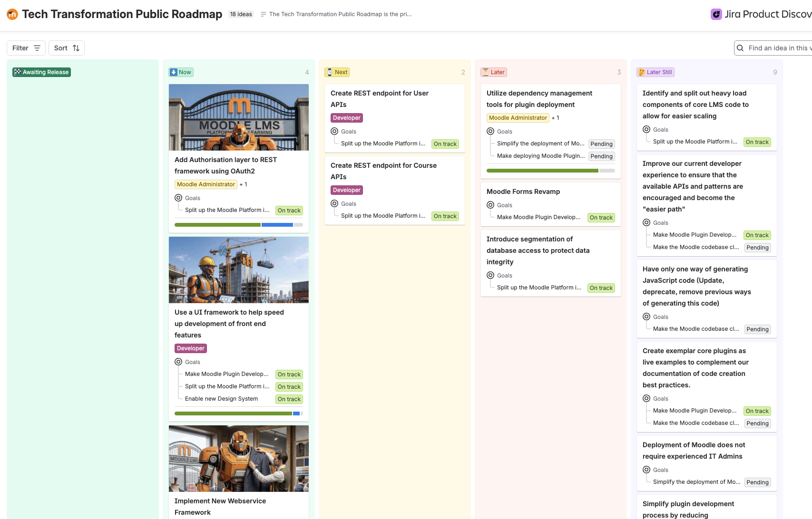Click progress bar on Add Authorisation layer card

239,225
